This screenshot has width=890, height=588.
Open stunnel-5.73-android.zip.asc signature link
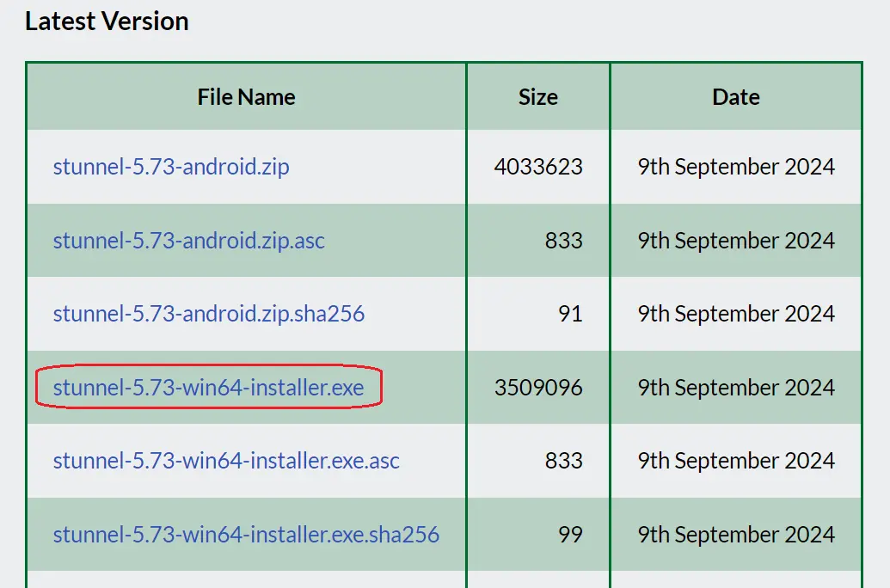point(188,241)
